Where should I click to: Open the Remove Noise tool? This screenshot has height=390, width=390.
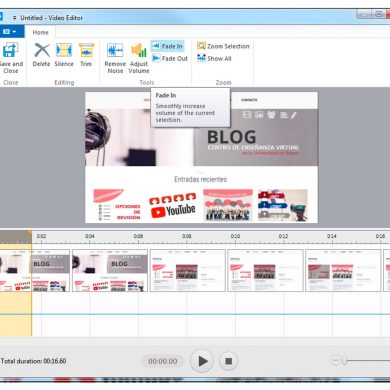[115, 58]
